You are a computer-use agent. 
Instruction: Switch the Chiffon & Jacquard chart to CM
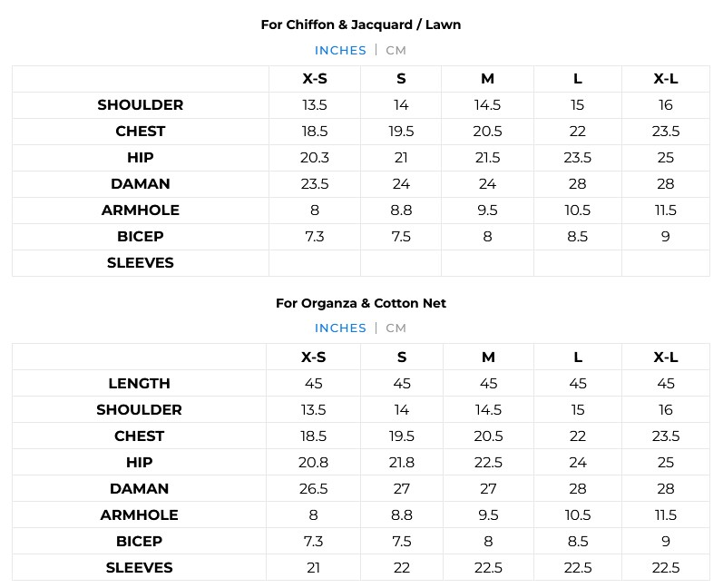click(396, 51)
